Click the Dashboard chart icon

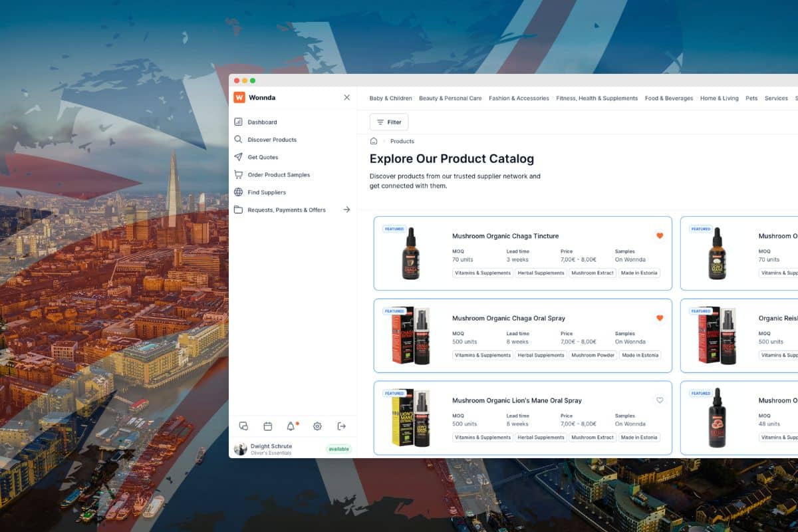click(x=238, y=122)
